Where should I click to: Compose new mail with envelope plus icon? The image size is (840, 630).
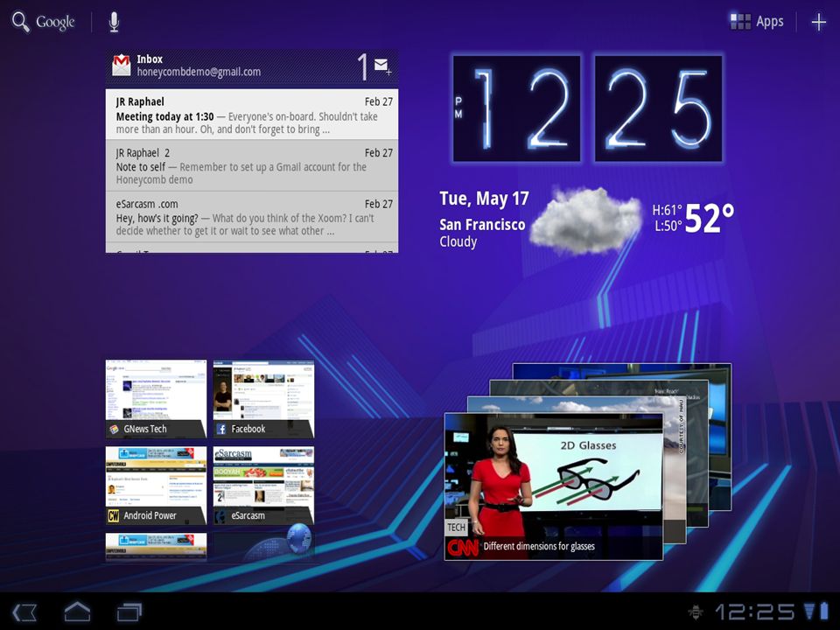pos(382,66)
